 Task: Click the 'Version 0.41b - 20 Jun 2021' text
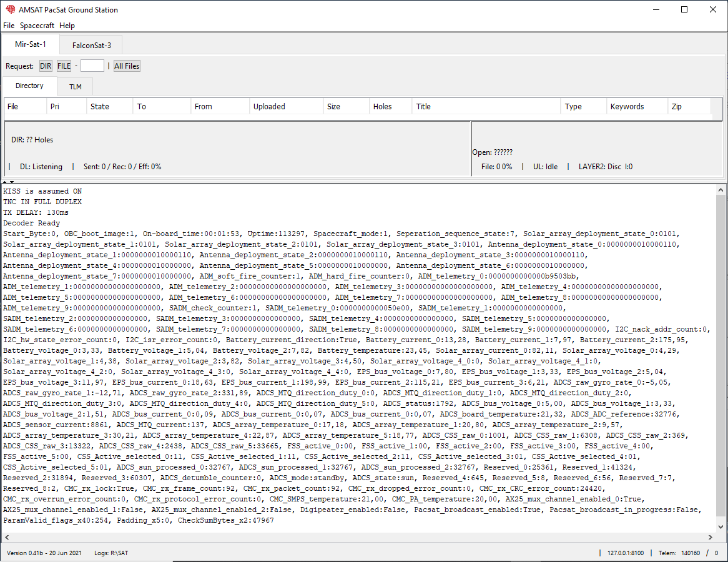click(44, 553)
